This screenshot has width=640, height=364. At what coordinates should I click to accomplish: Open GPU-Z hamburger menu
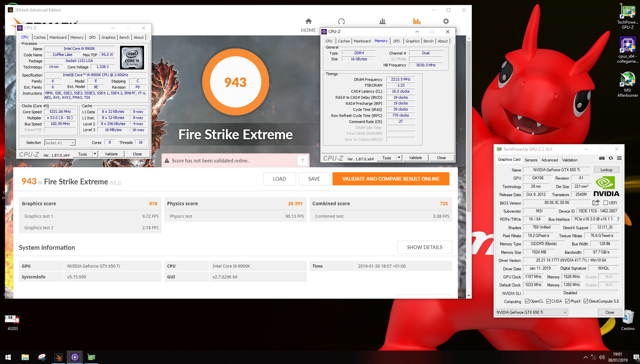point(619,158)
